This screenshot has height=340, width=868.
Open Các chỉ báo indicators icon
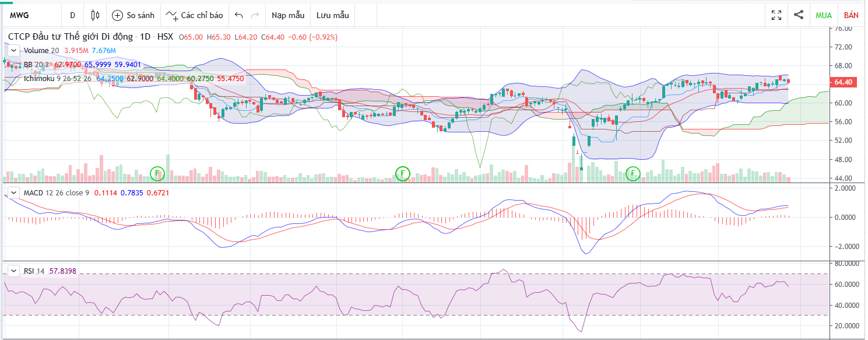pyautogui.click(x=172, y=15)
